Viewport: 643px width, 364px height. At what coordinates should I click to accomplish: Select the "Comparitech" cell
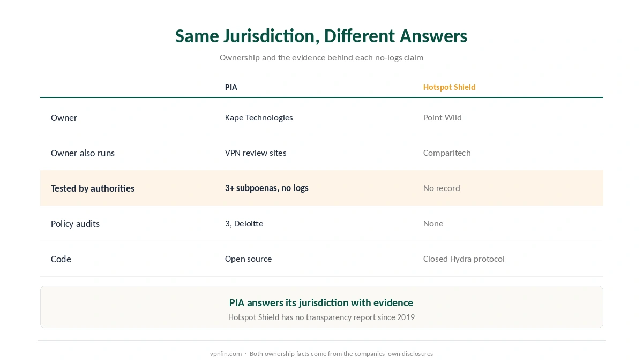[x=447, y=153]
